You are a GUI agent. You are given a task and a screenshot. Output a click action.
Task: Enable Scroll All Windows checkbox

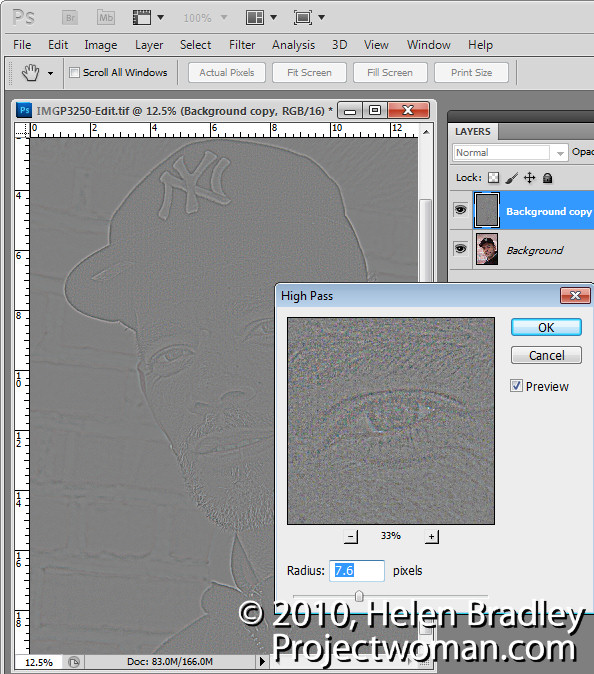(x=74, y=73)
